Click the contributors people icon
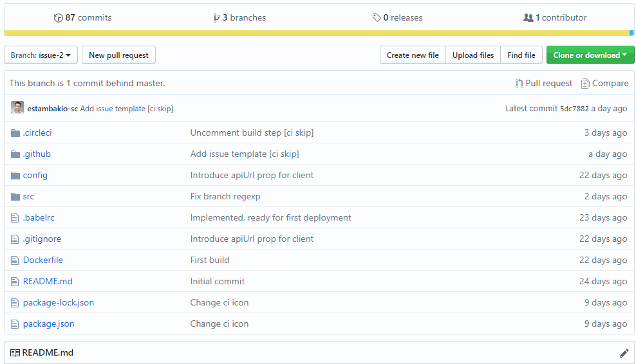Viewport: 636px width, 364px height. (528, 18)
